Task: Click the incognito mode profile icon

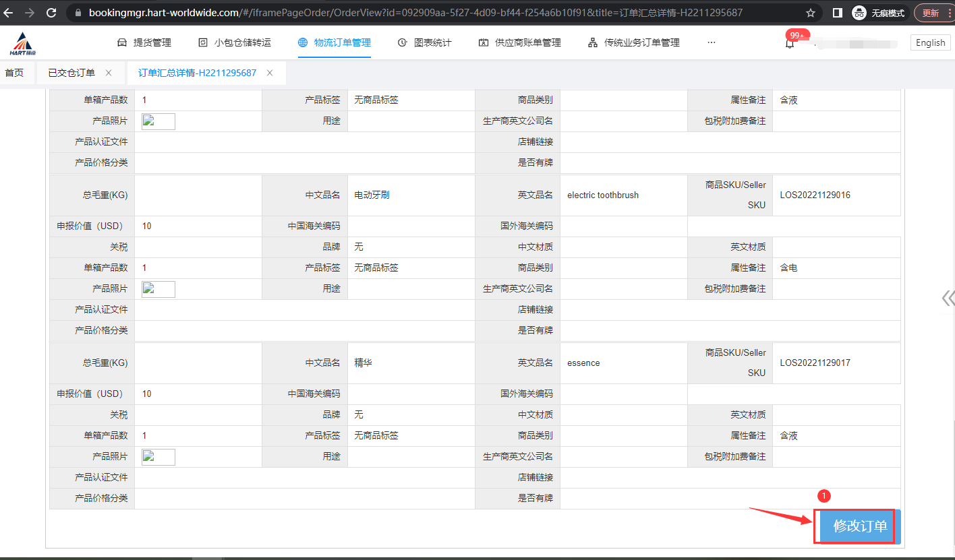Action: click(859, 13)
